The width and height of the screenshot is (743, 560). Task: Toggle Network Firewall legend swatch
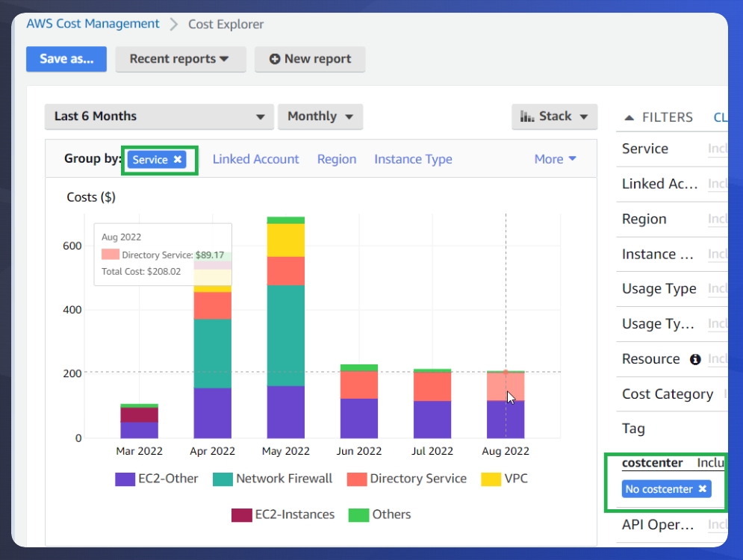tap(223, 479)
